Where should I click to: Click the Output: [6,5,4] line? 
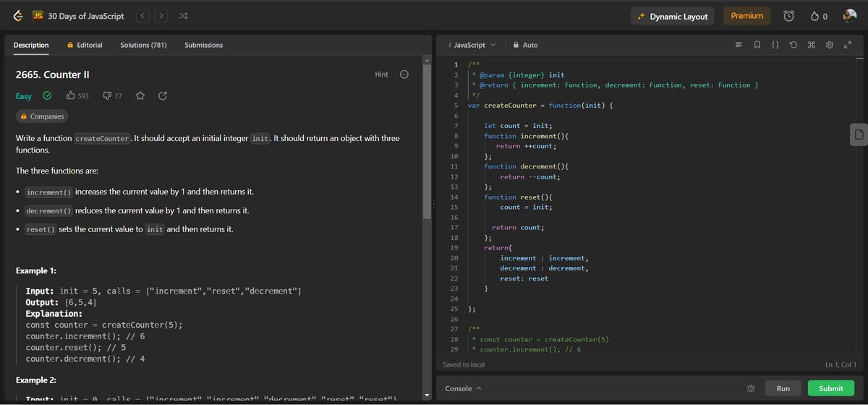point(61,302)
